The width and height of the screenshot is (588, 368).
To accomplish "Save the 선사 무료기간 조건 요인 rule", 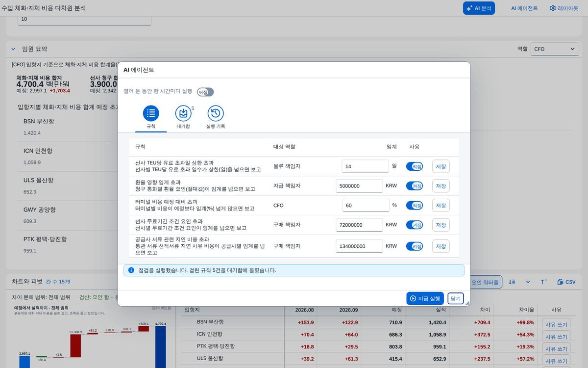I will 441,225.
